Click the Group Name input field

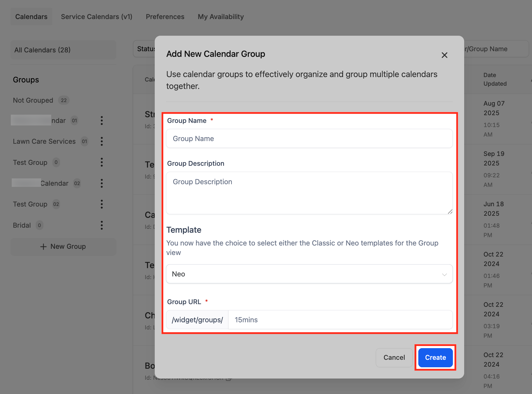pyautogui.click(x=309, y=138)
